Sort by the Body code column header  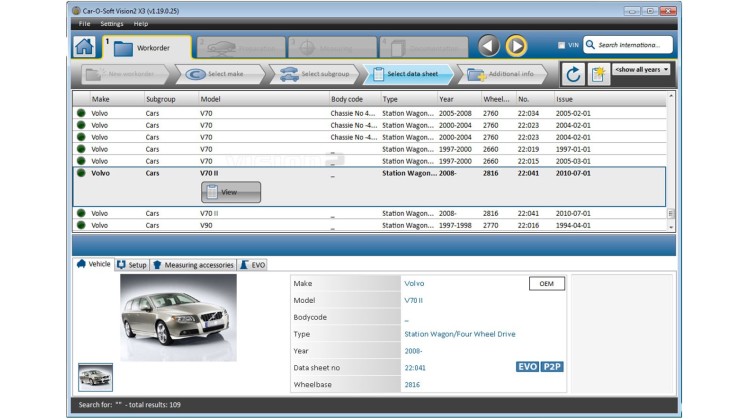[347, 99]
